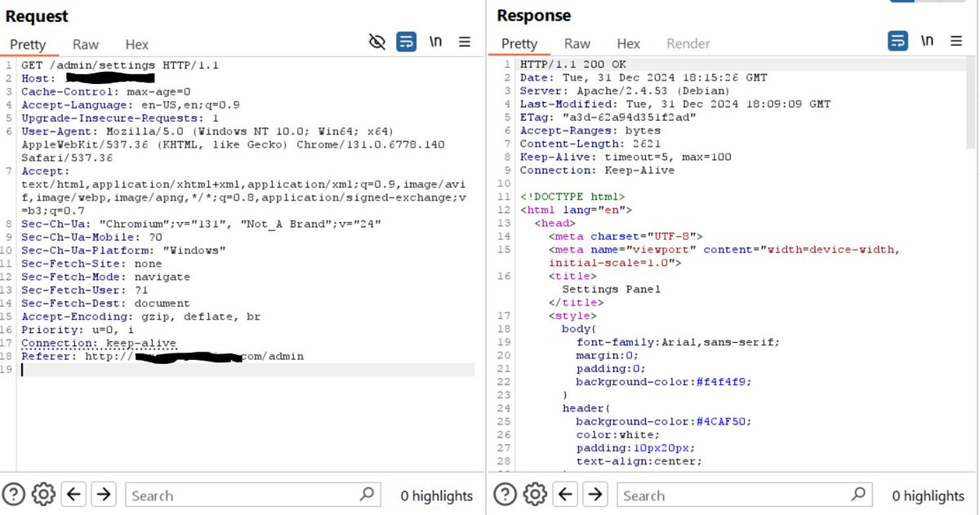980x515 pixels.
Task: Click the magnifier in the Response search bar
Action: tap(858, 495)
